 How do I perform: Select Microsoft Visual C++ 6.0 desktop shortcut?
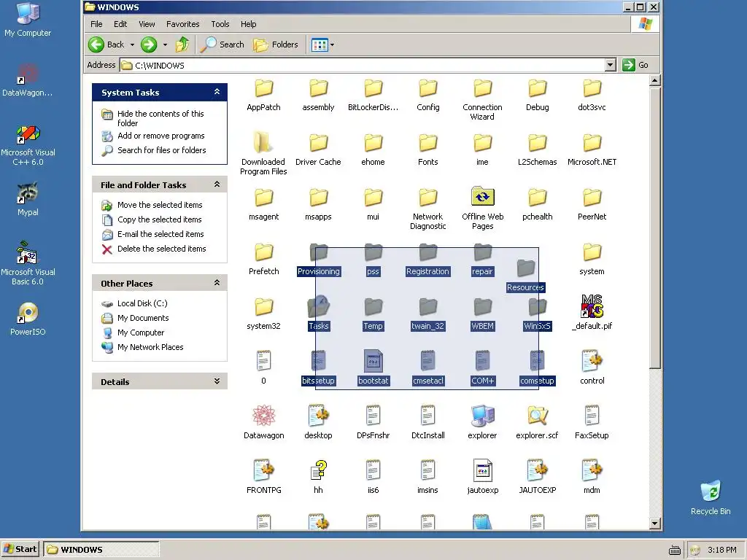pos(28,146)
